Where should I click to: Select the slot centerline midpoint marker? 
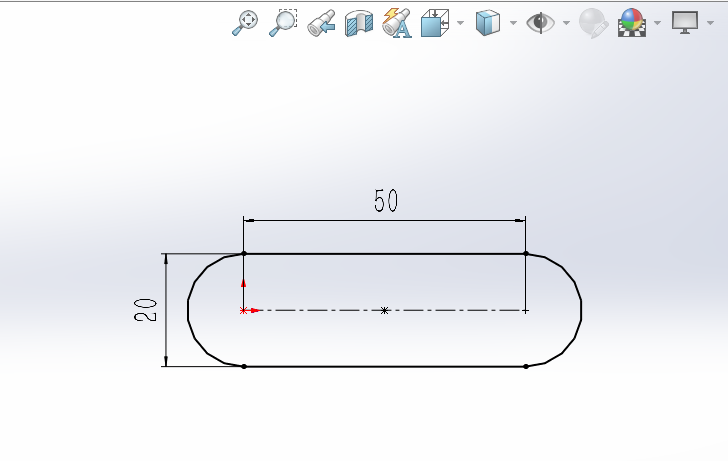click(x=384, y=311)
